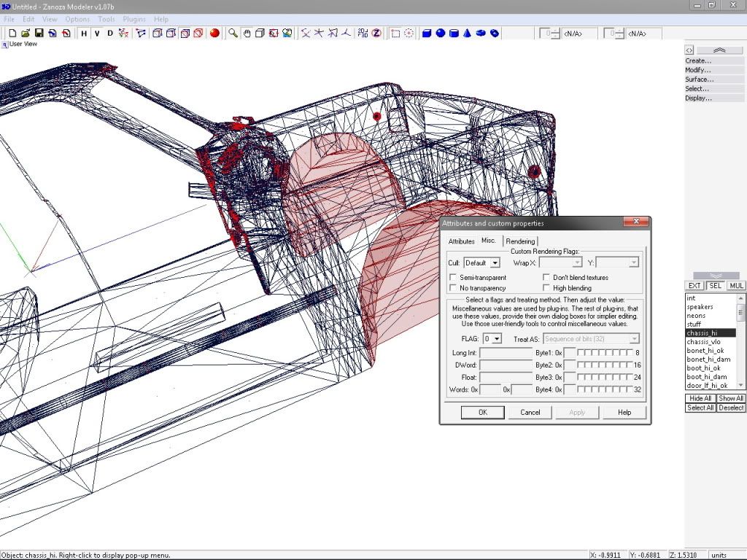Switch to the Rendering tab
Image resolution: width=747 pixels, height=560 pixels.
click(x=520, y=241)
